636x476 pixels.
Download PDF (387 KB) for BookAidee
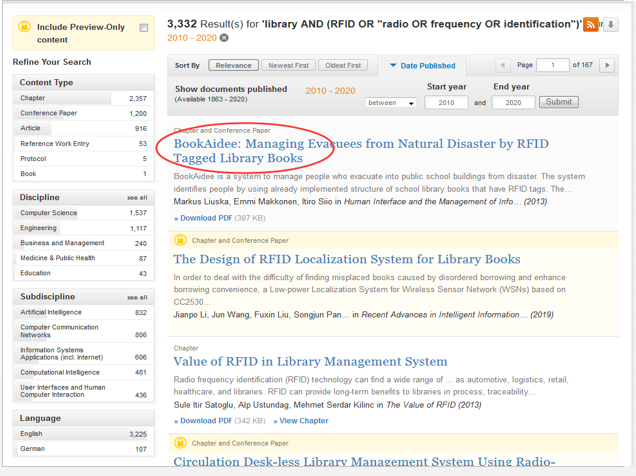click(219, 218)
